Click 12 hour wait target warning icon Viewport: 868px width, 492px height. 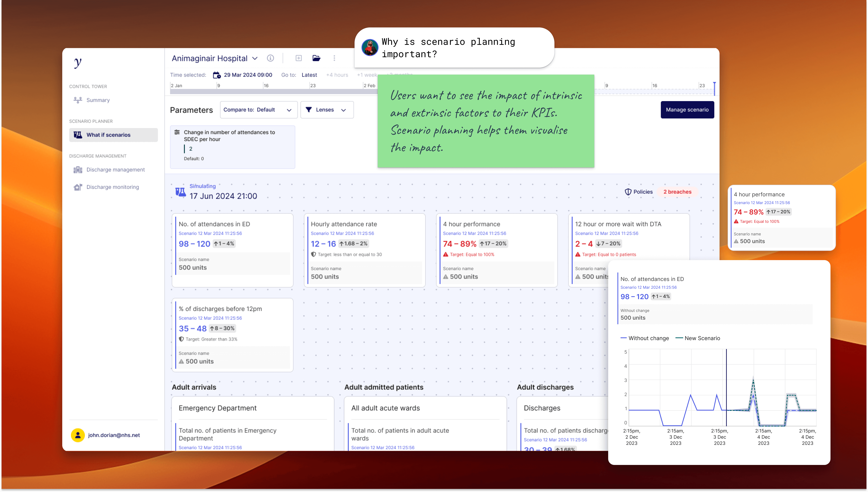coord(578,255)
